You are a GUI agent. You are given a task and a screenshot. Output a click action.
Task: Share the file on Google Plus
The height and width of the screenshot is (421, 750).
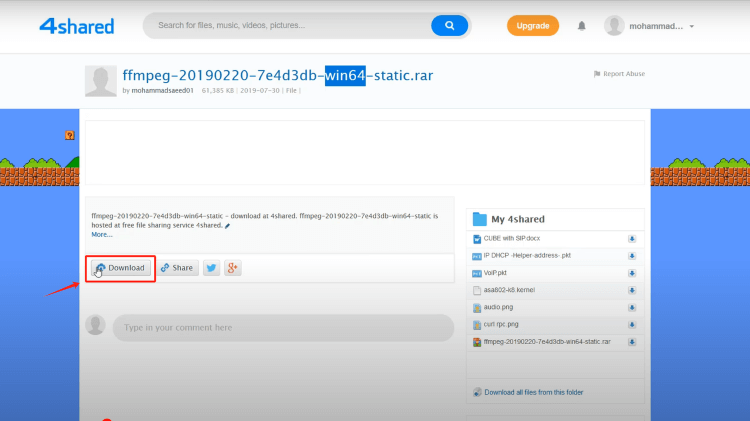click(232, 268)
